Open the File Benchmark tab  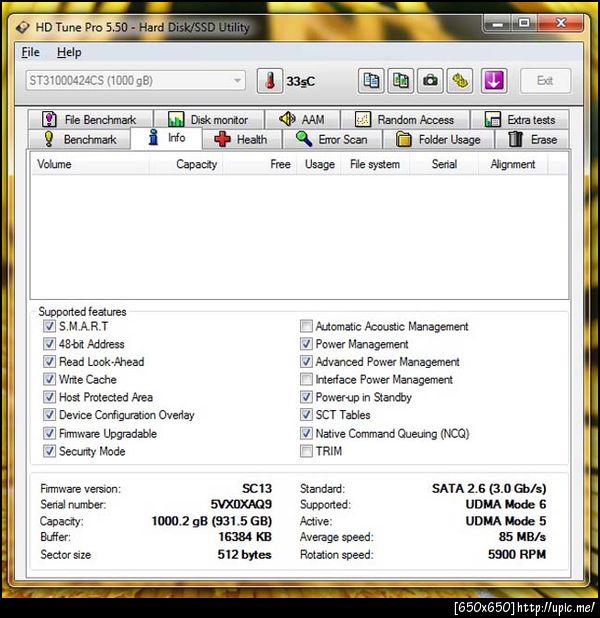click(90, 119)
